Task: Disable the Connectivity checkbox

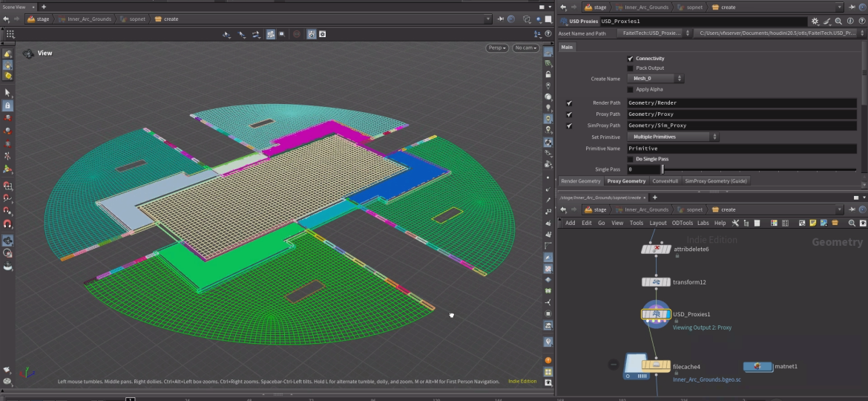Action: [x=631, y=59]
